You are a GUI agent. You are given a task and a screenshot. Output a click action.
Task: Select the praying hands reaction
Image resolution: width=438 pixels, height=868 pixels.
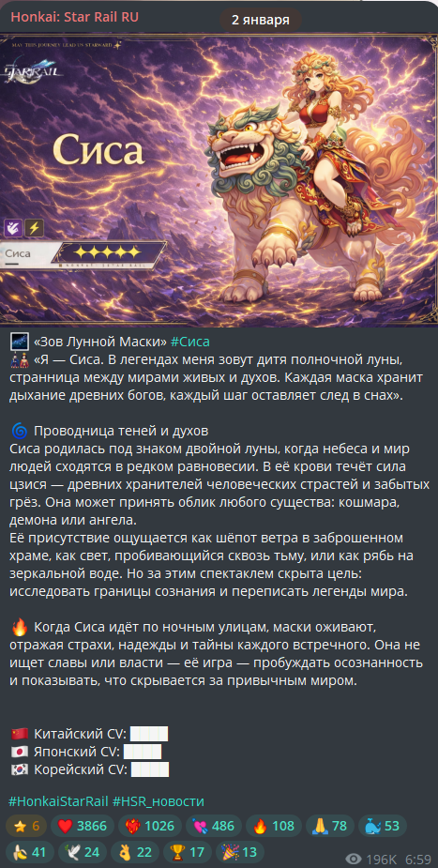click(x=329, y=826)
